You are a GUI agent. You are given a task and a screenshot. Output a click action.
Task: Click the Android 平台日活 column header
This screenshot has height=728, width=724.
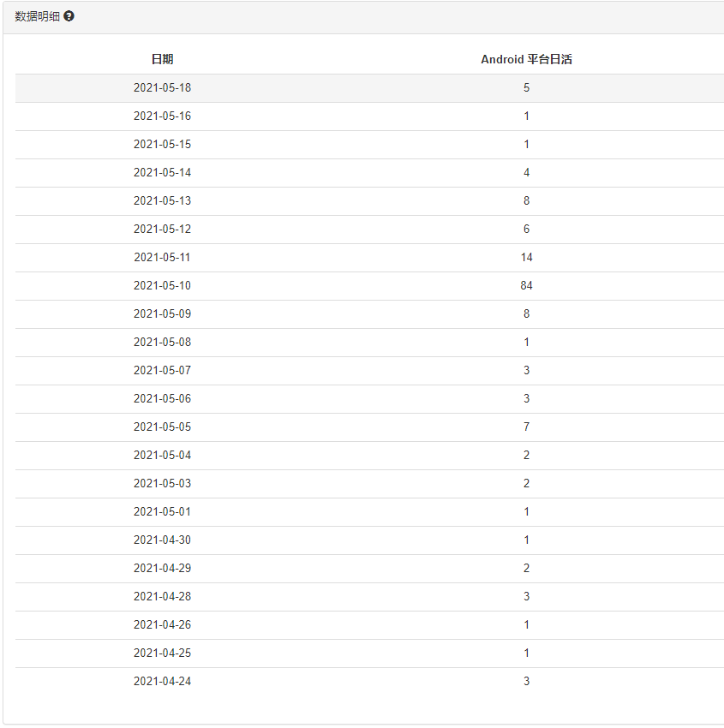click(x=526, y=59)
